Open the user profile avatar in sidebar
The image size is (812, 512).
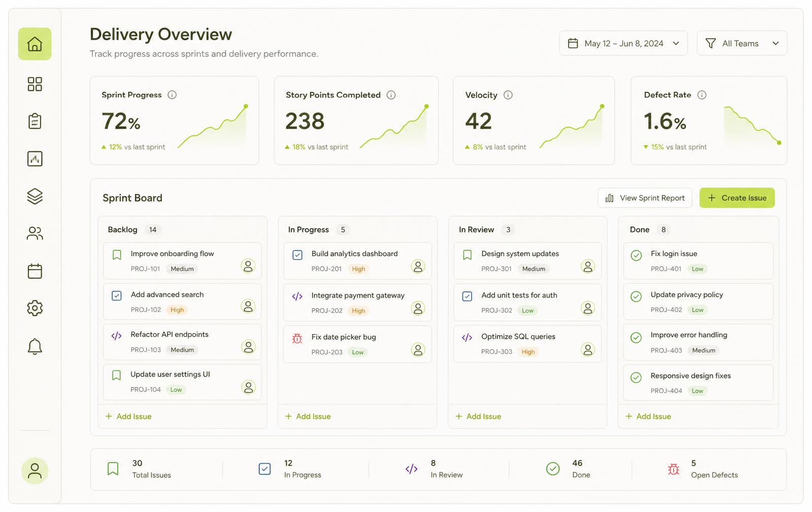coord(35,471)
